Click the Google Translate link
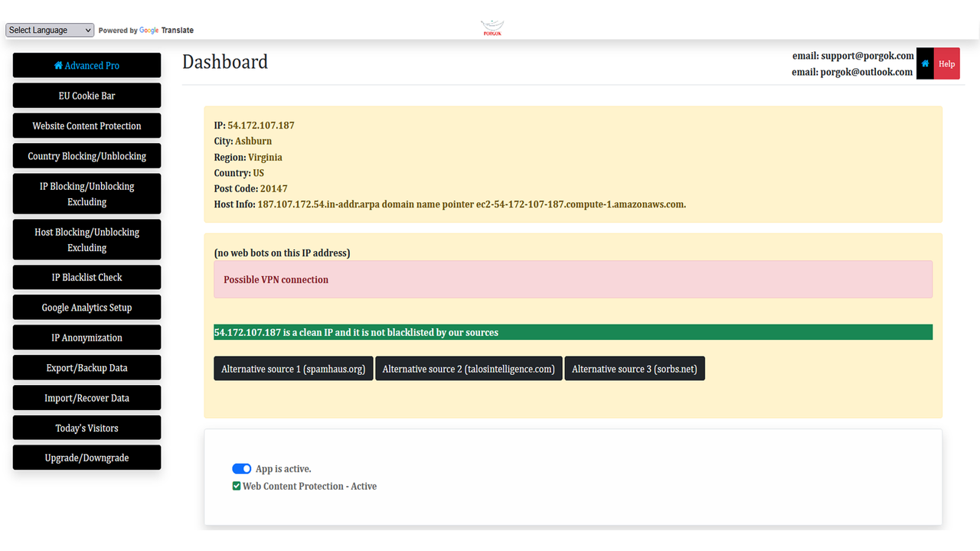This screenshot has width=980, height=551. pyautogui.click(x=166, y=31)
